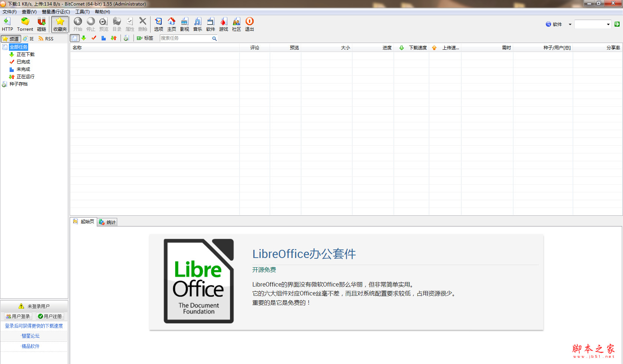Viewport: 623px width, 364px height.
Task: Click the 退出 exit icon
Action: [x=250, y=24]
